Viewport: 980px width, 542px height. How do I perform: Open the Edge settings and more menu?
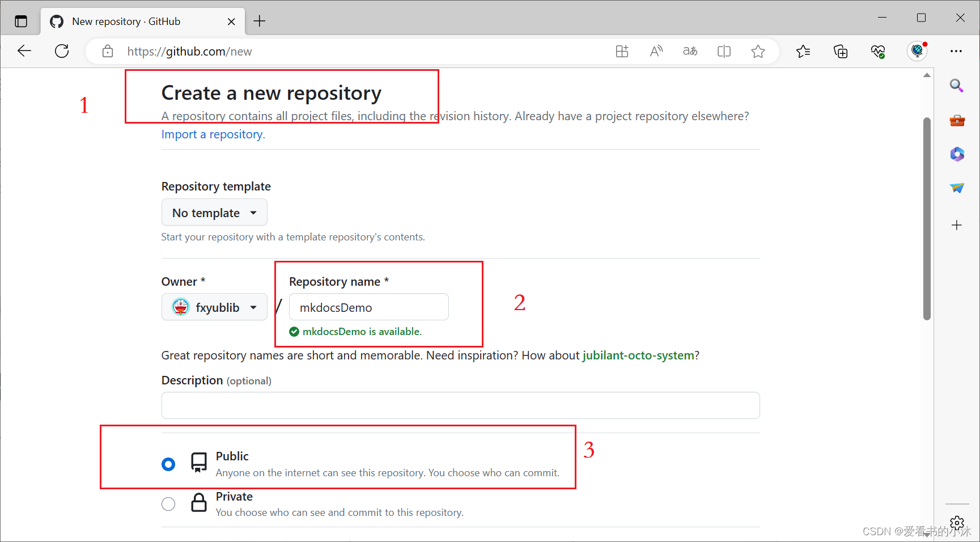click(x=956, y=51)
